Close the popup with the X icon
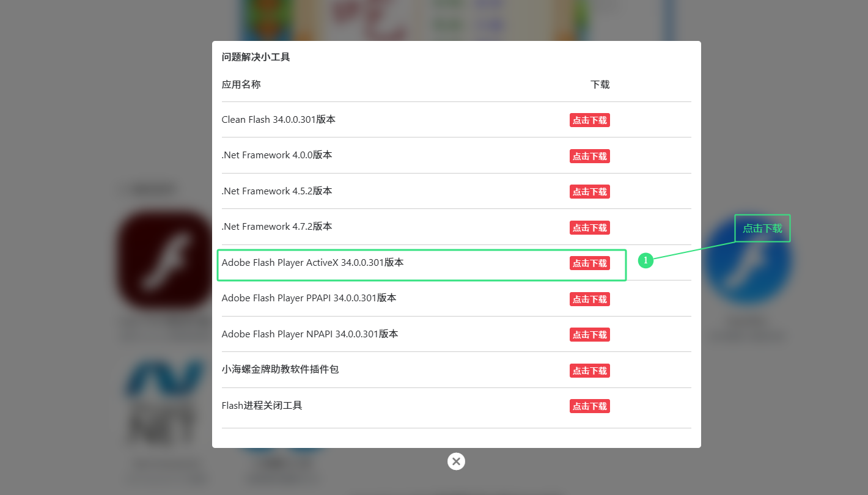The image size is (868, 495). (456, 461)
